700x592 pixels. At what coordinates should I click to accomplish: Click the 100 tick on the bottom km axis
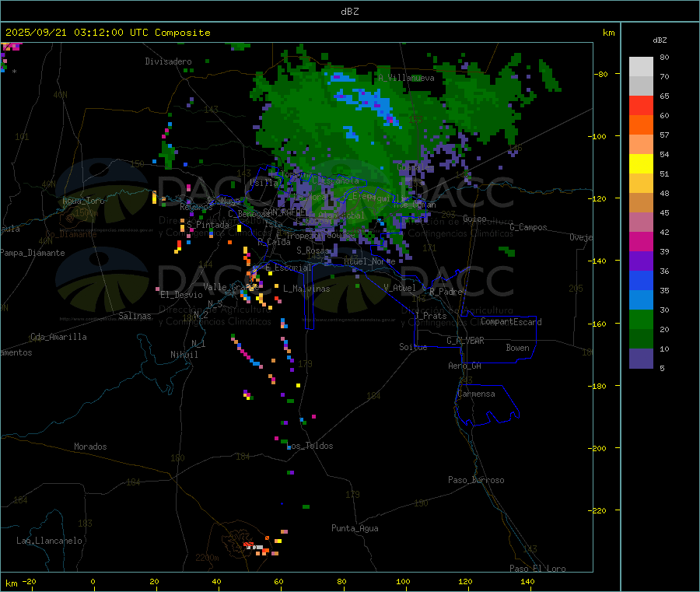pyautogui.click(x=403, y=581)
